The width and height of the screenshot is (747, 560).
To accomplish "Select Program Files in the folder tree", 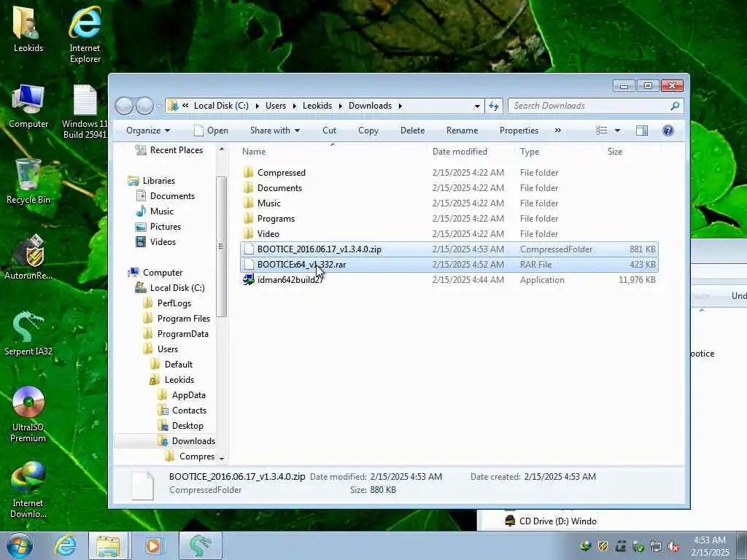I will tap(177, 319).
